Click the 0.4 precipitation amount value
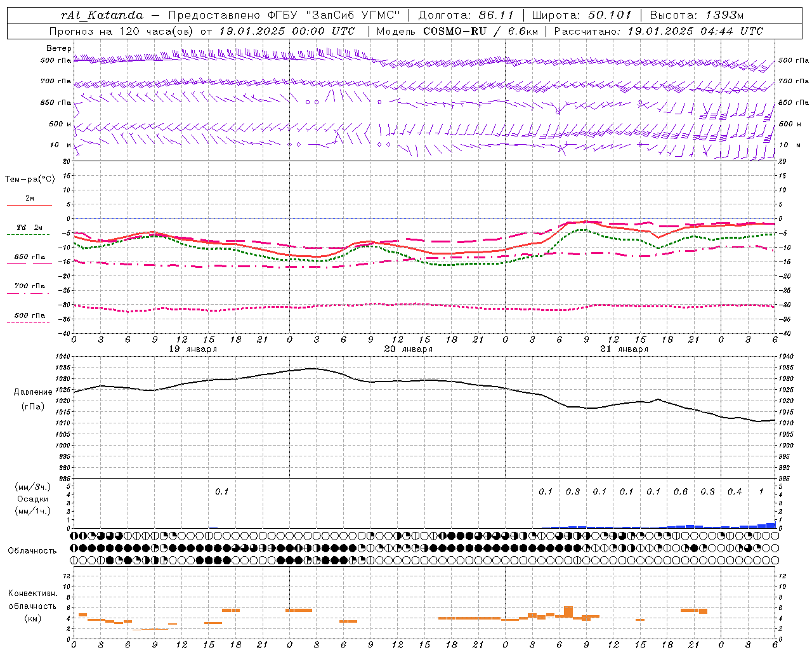 point(735,491)
